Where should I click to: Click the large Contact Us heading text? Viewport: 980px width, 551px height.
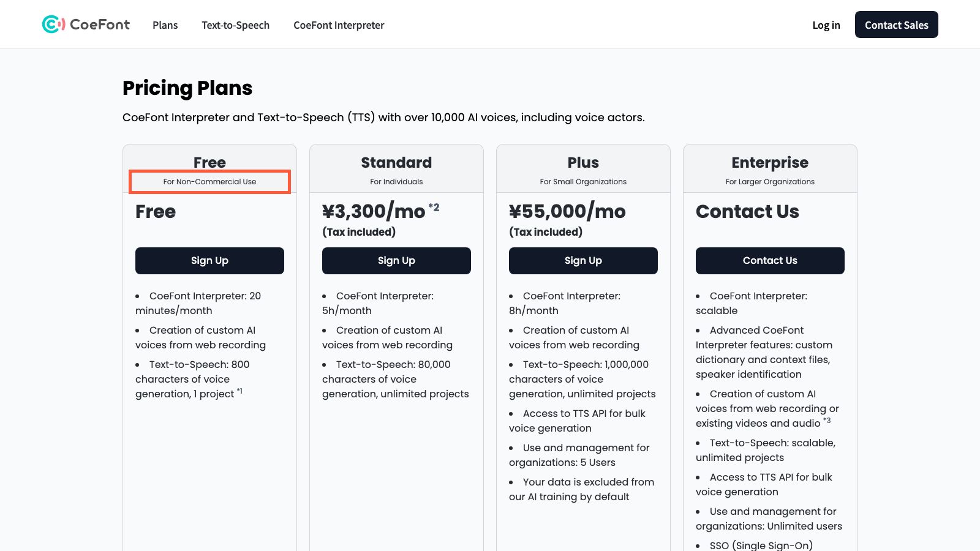[747, 211]
